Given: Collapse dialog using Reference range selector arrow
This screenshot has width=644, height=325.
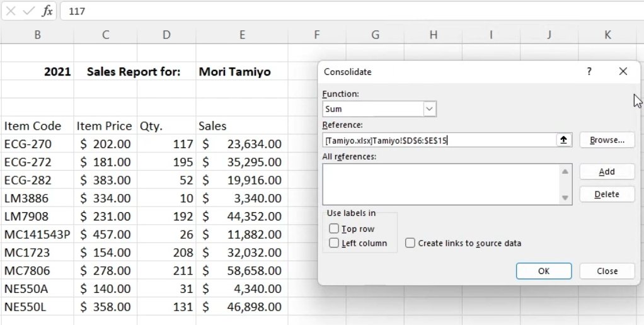Looking at the screenshot, I should coord(564,140).
